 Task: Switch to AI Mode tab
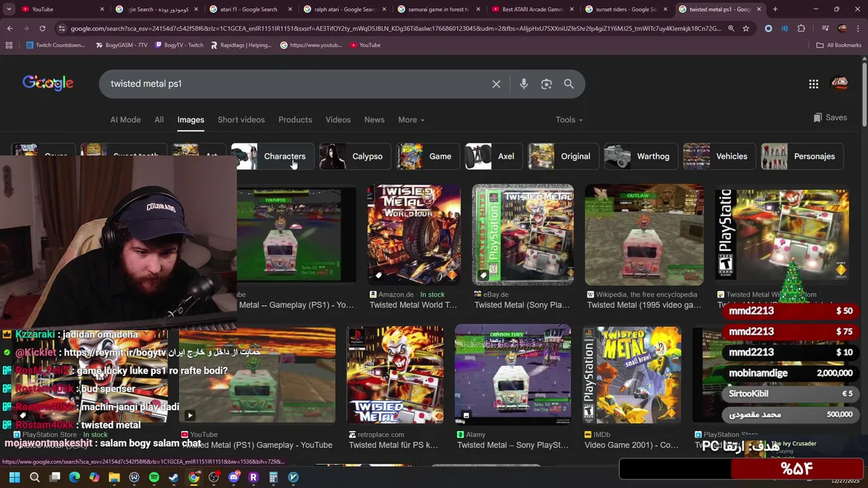125,120
